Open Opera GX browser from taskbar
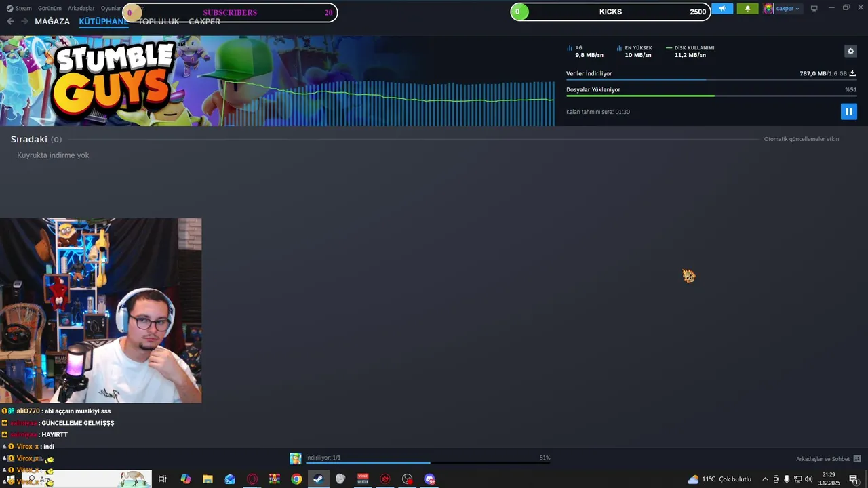This screenshot has height=488, width=868. pyautogui.click(x=252, y=479)
